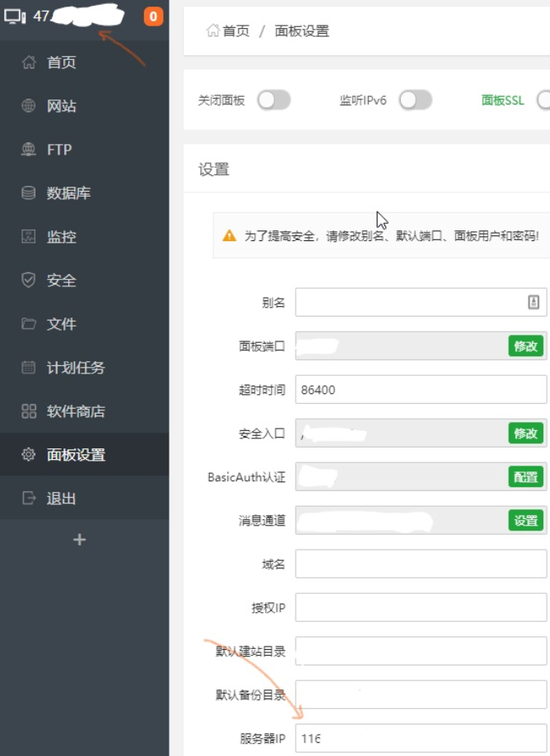Open the 网站 sidebar menu item
This screenshot has height=756, width=550.
coord(85,105)
